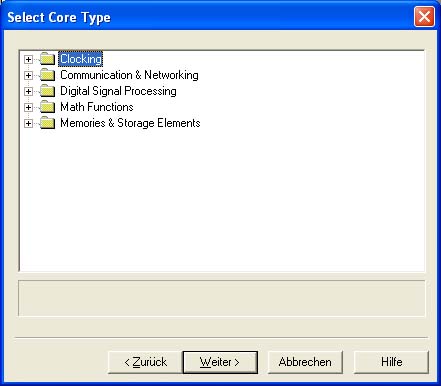The image size is (441, 386).
Task: Close the Select Core Type dialog
Action: coord(424,17)
